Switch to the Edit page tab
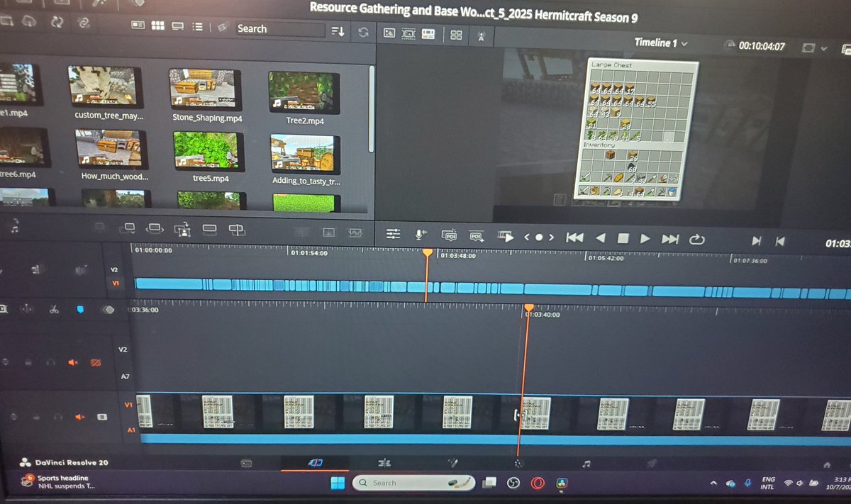The height and width of the screenshot is (504, 851). pos(384,464)
